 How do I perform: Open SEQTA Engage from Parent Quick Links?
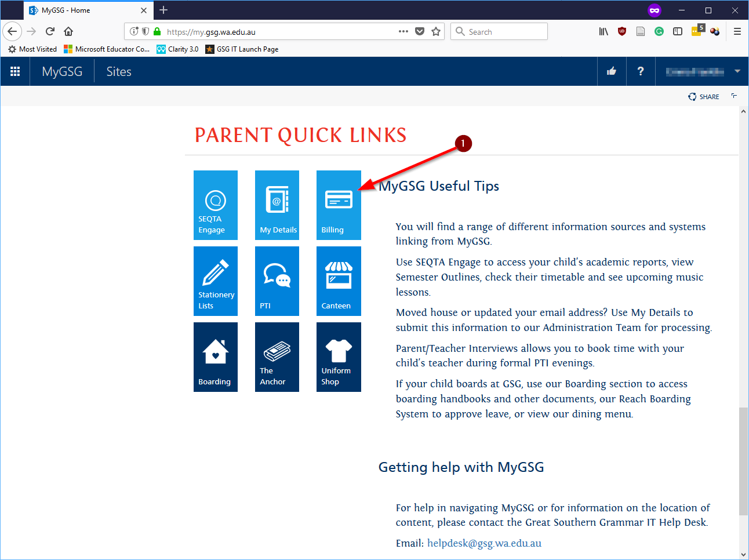click(x=215, y=205)
